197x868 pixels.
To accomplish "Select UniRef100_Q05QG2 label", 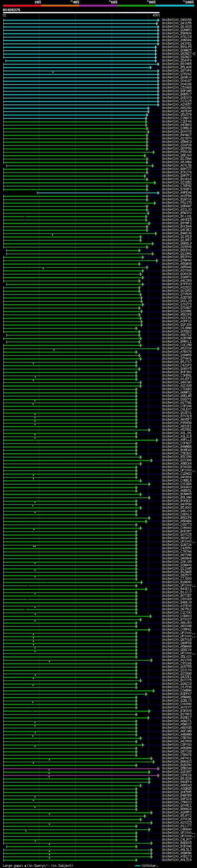I will click(177, 332).
